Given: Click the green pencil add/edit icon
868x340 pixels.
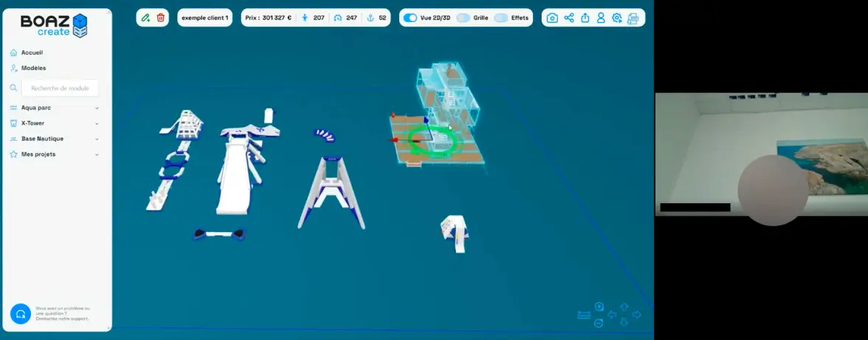Looking at the screenshot, I should 145,18.
